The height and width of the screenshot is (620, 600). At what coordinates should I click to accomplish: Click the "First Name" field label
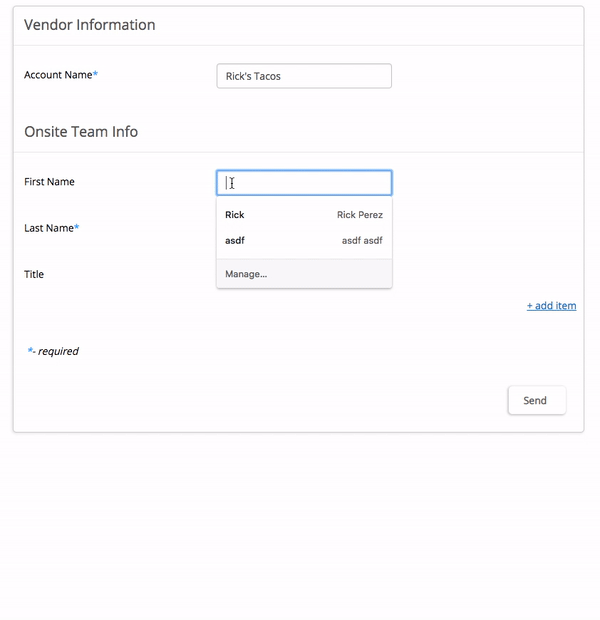tap(49, 182)
